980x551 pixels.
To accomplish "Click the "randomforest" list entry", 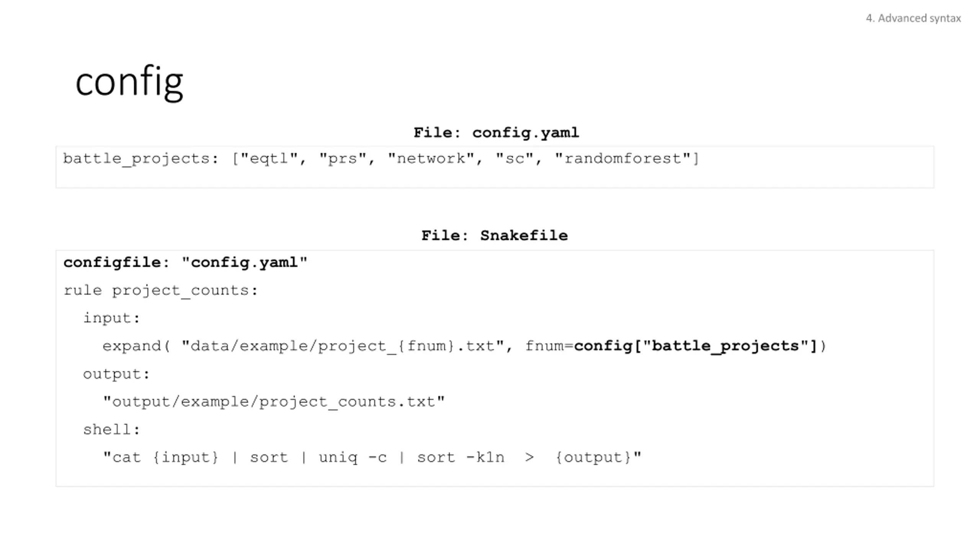I will click(623, 158).
